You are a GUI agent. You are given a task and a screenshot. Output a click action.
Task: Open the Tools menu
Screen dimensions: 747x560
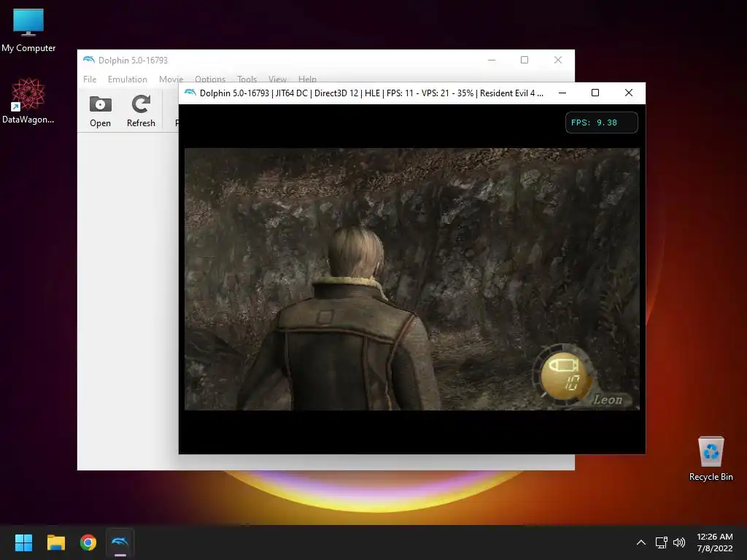[247, 79]
